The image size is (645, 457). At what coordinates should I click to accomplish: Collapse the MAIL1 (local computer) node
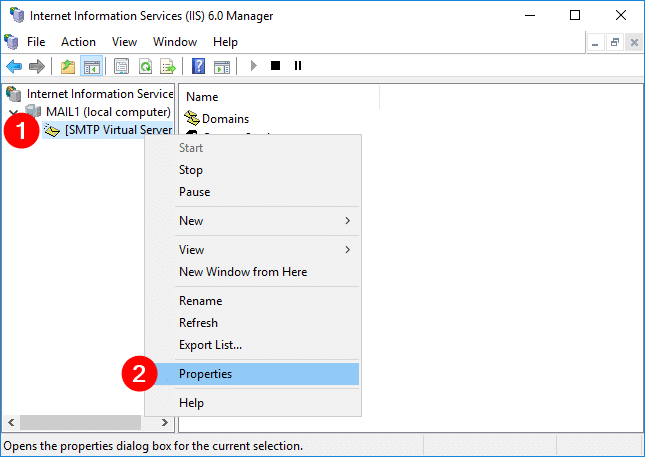point(14,112)
